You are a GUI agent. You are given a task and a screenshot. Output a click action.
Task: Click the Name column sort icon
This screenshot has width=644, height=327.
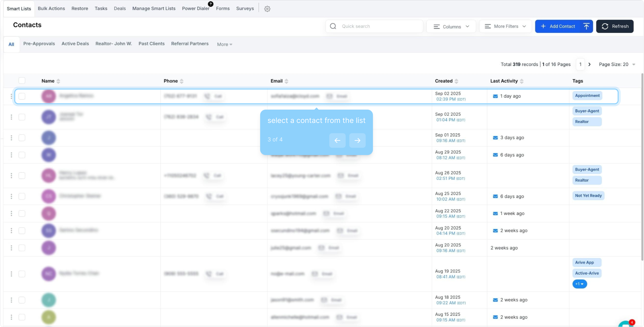(x=59, y=81)
